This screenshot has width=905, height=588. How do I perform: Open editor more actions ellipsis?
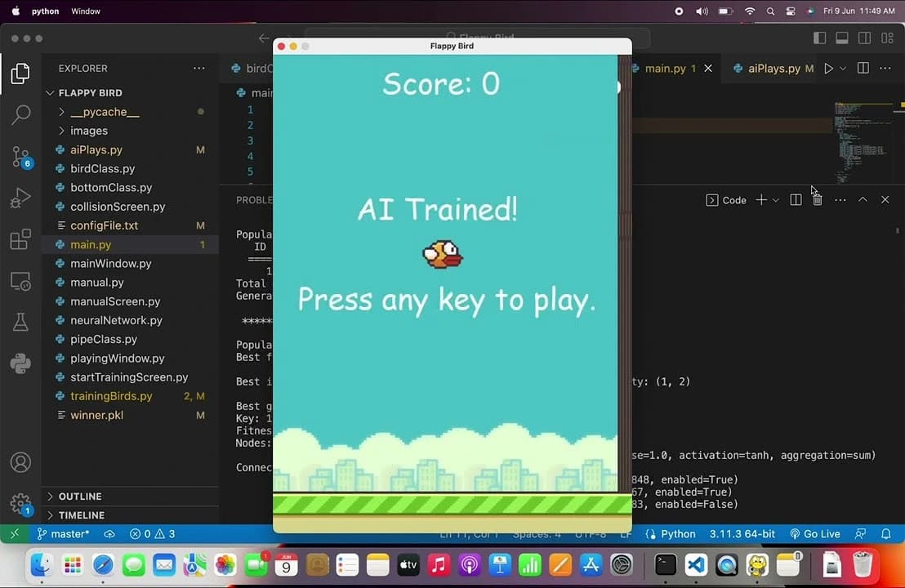(885, 68)
